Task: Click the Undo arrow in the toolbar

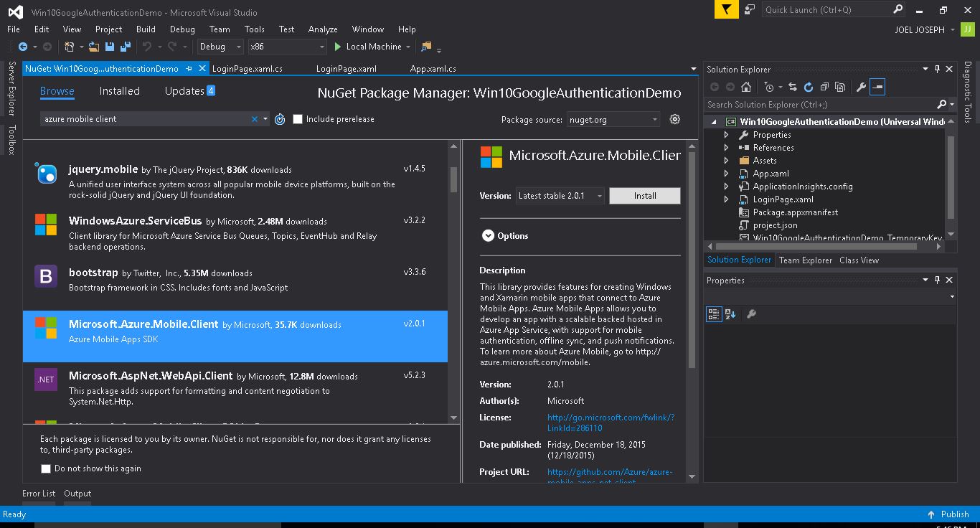Action: coord(147,47)
